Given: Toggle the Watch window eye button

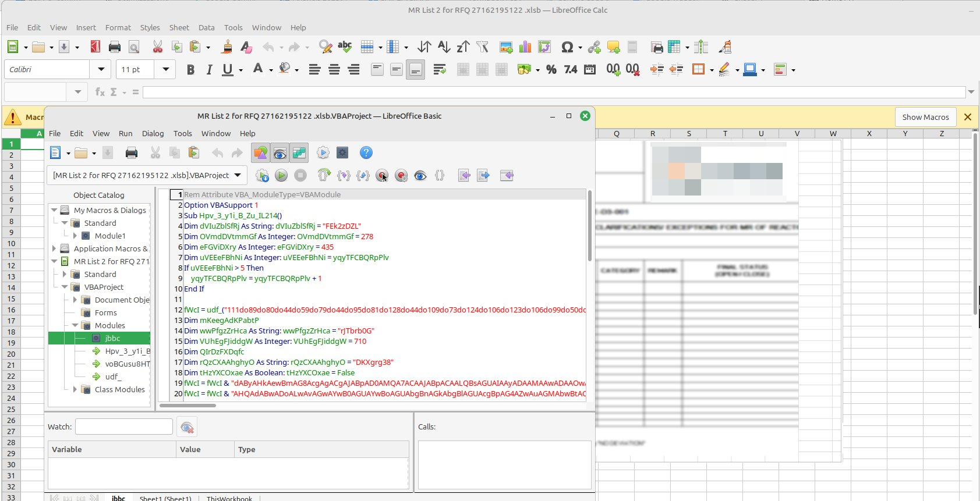Looking at the screenshot, I should pyautogui.click(x=280, y=153).
